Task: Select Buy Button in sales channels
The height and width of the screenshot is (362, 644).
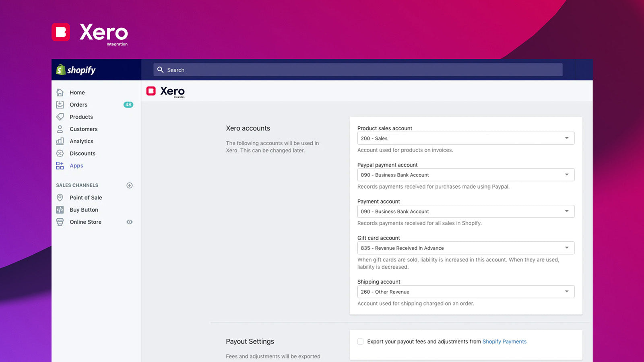Action: pyautogui.click(x=84, y=210)
